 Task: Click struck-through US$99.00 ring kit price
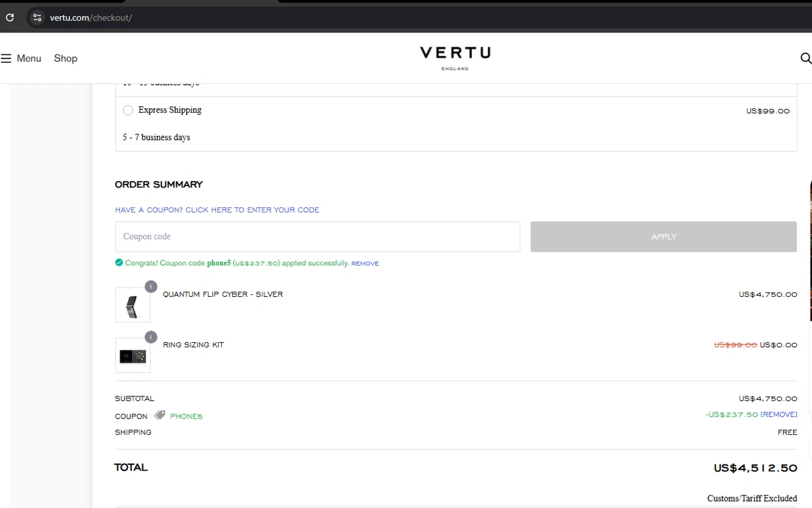coord(735,345)
